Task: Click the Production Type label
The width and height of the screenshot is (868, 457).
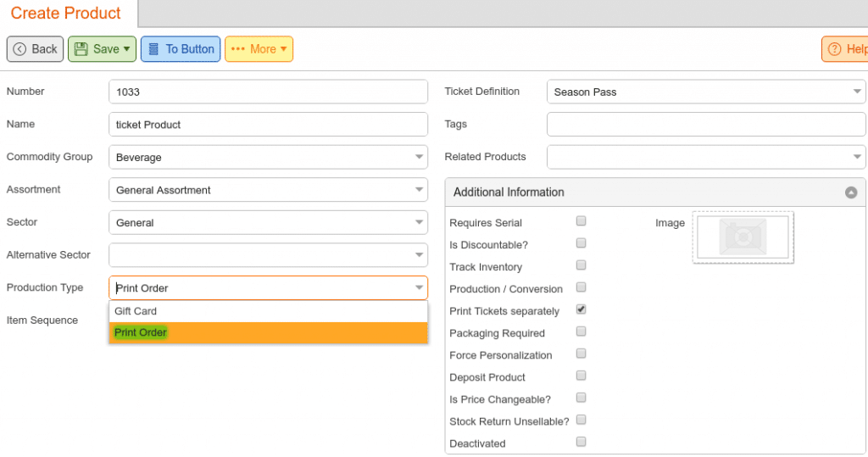Action: 45,287
